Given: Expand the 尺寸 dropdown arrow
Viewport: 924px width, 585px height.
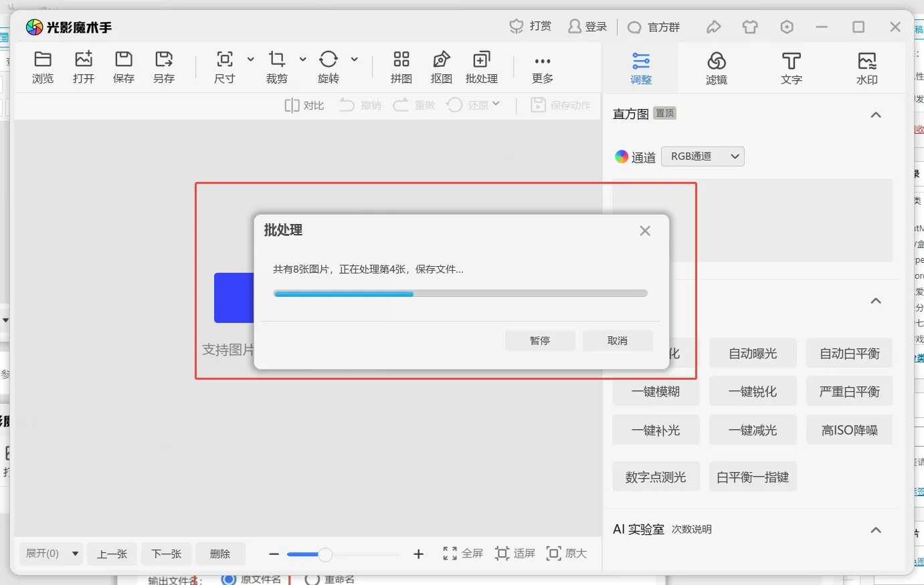Looking at the screenshot, I should click(251, 60).
